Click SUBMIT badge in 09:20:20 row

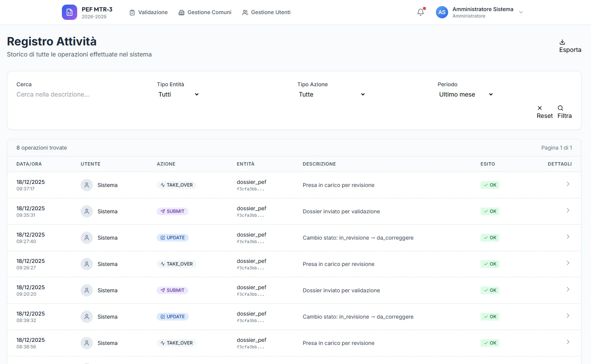click(x=172, y=290)
